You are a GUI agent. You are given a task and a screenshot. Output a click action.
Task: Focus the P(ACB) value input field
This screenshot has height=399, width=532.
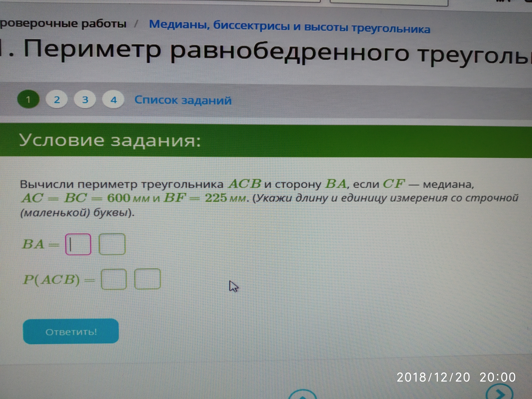click(114, 279)
